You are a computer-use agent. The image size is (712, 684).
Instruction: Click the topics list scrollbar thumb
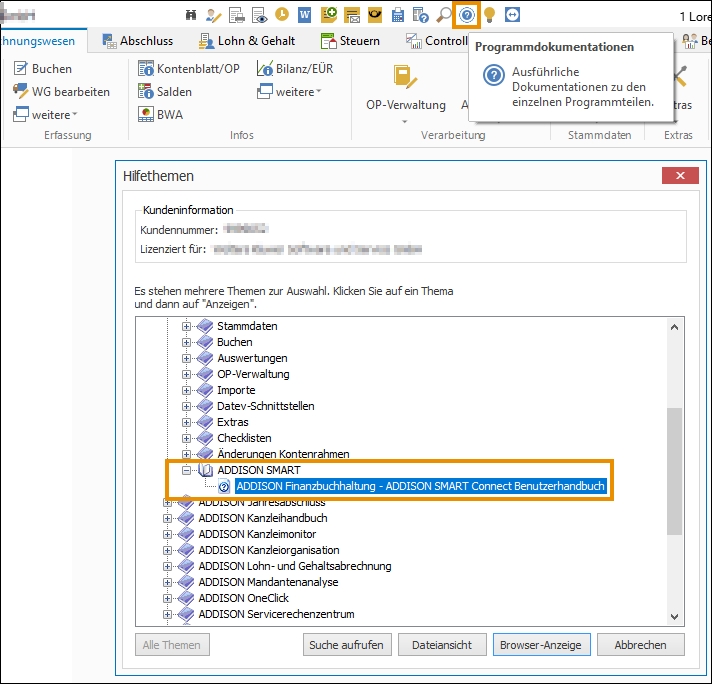coord(674,471)
